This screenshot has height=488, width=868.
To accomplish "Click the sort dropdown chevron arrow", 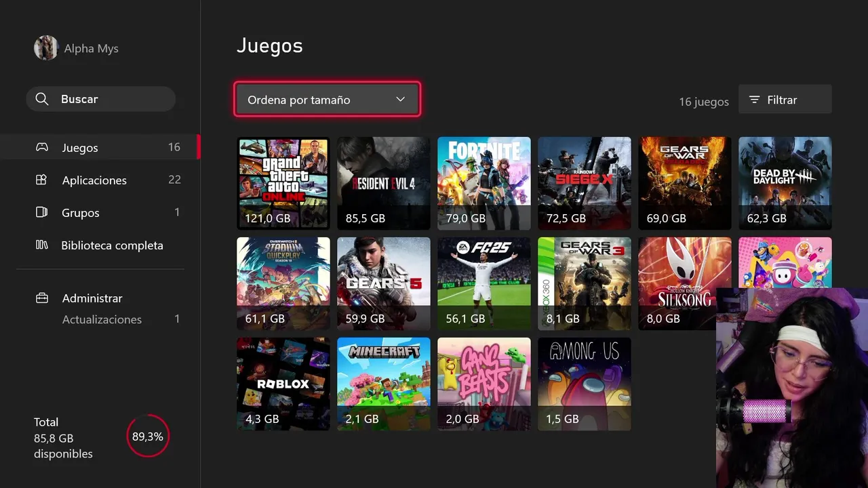I will (x=400, y=99).
